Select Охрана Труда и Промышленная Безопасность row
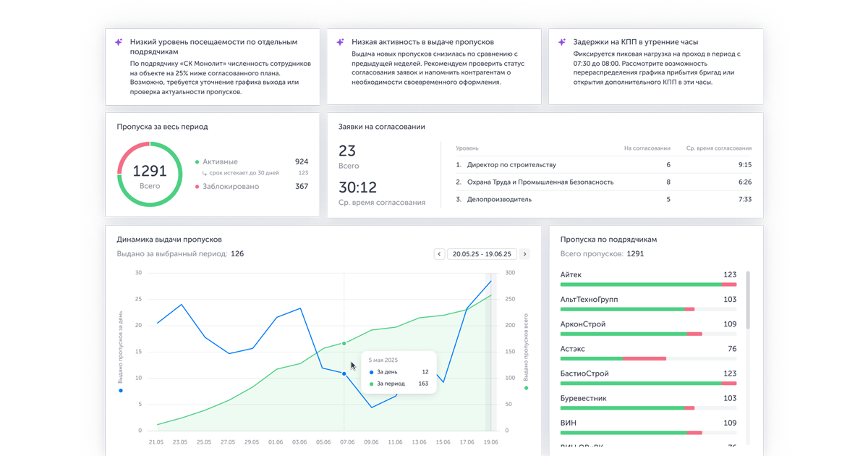This screenshot has width=868, height=456. (540, 182)
